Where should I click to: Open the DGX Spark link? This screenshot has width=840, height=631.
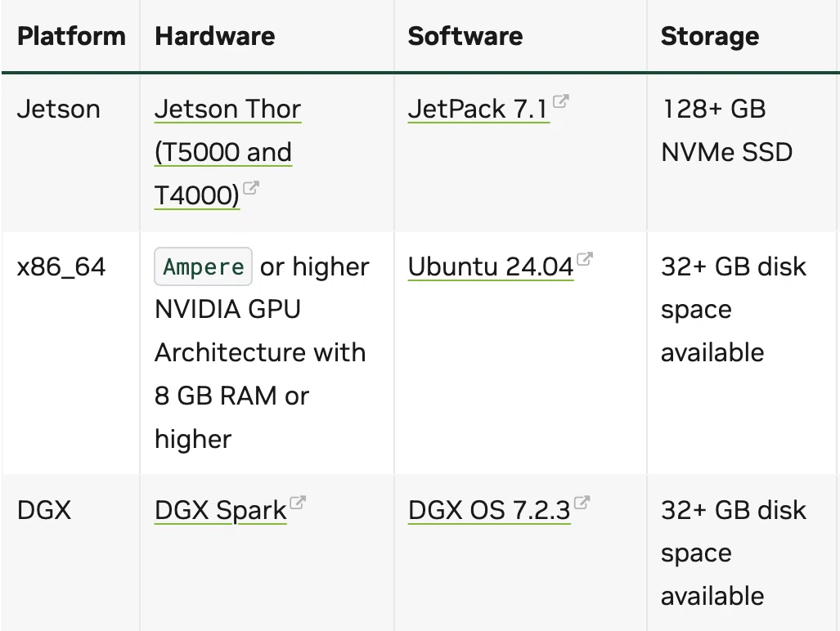pos(220,510)
